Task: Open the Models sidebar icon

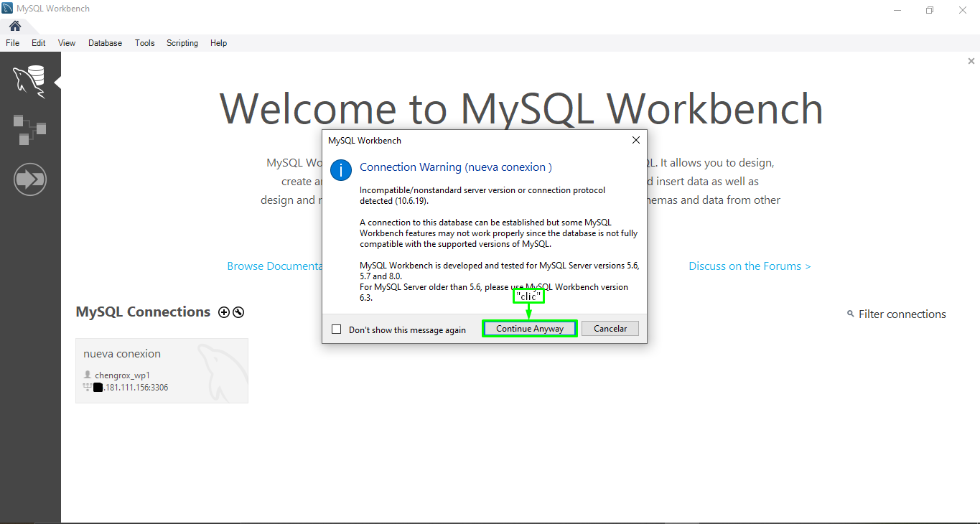Action: click(29, 129)
